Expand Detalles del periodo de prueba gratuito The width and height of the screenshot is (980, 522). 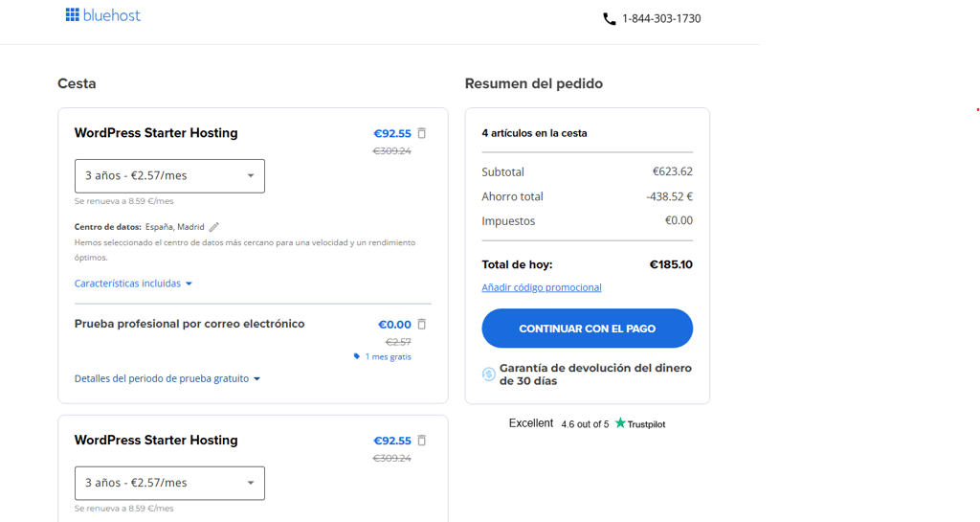(167, 378)
